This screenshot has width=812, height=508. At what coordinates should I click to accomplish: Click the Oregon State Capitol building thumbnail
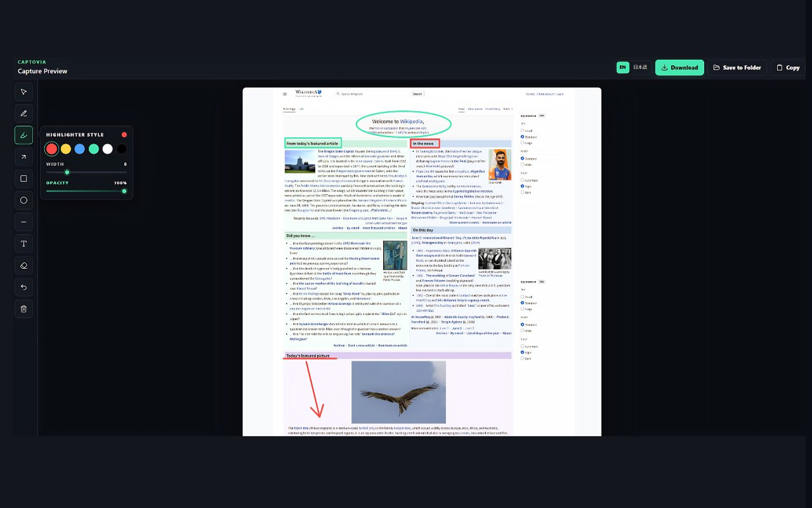(300, 161)
